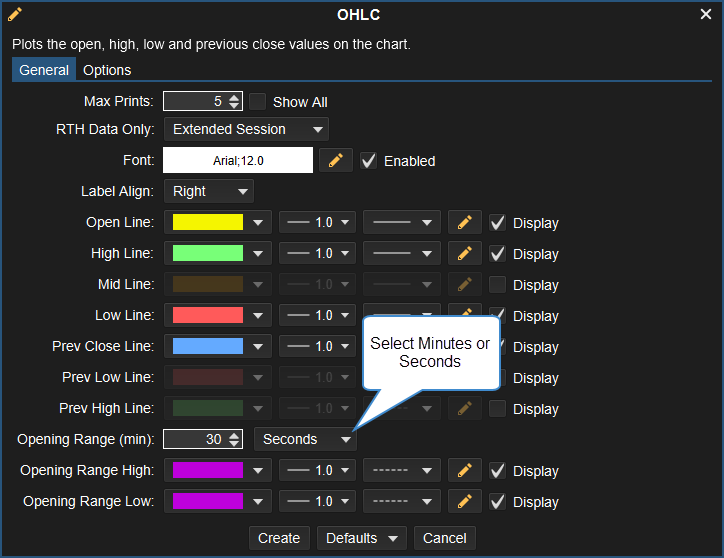The height and width of the screenshot is (558, 724).
Task: Toggle the Font Enabled checkbox
Action: coord(369,160)
